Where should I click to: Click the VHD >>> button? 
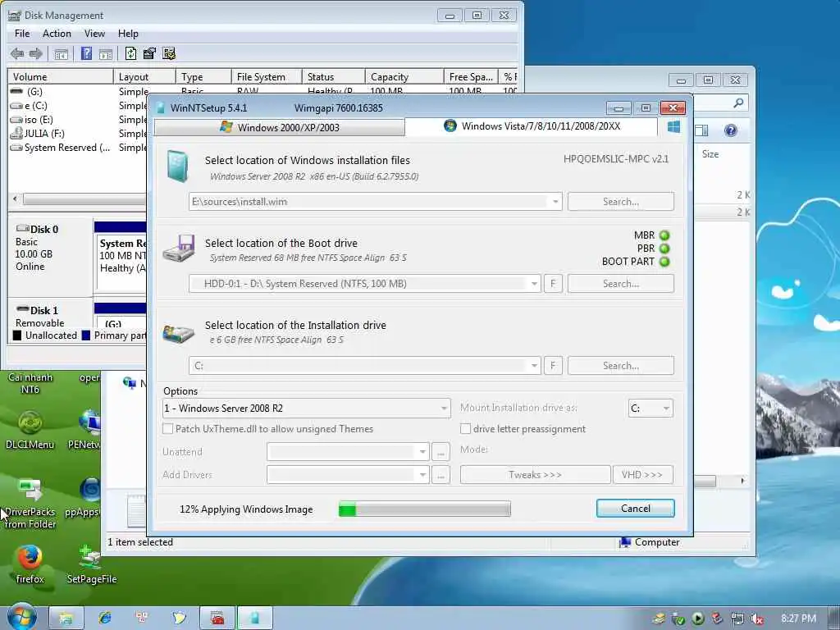pos(643,475)
